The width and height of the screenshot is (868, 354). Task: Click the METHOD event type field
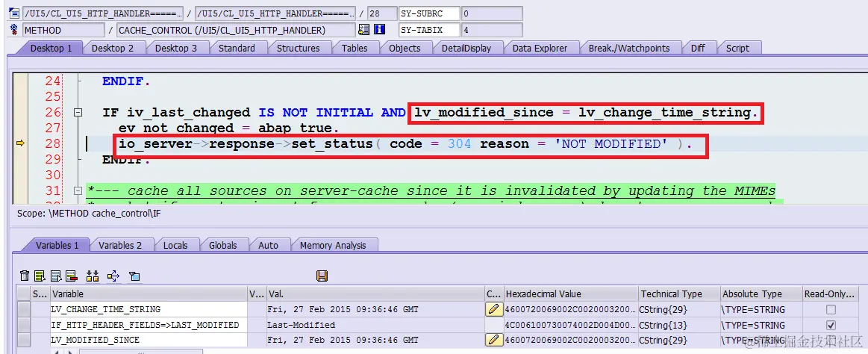pos(63,30)
